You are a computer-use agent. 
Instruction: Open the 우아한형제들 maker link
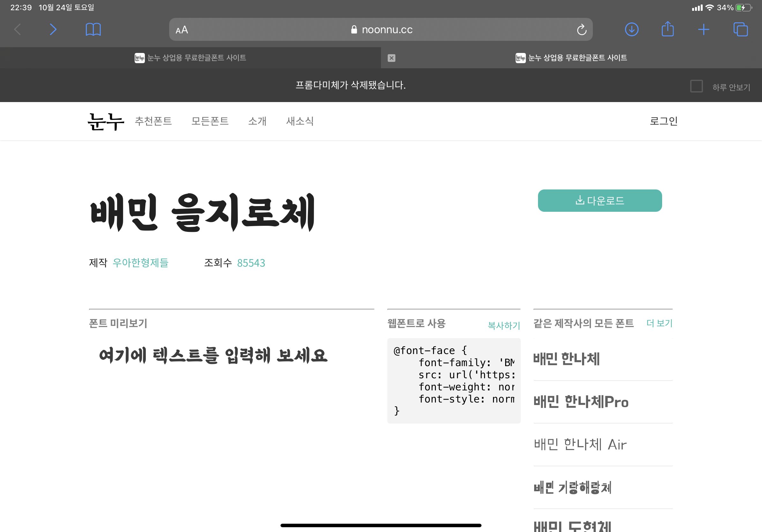coord(140,263)
